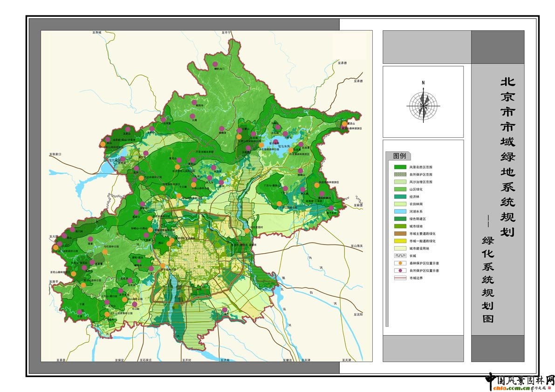The image size is (555, 392).
Task: Click the 市域边界 boundary line legend symbol
Action: pos(400,278)
